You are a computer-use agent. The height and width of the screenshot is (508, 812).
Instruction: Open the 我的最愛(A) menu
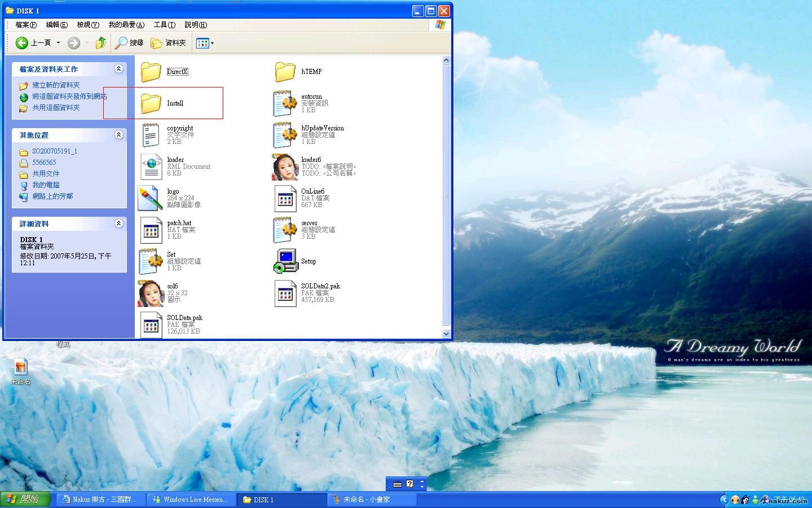coord(126,25)
